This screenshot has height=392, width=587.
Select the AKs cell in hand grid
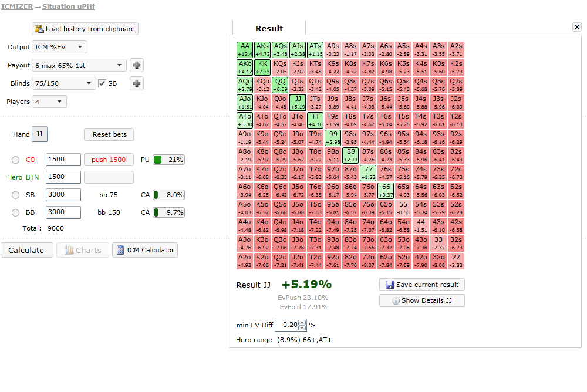pos(262,50)
